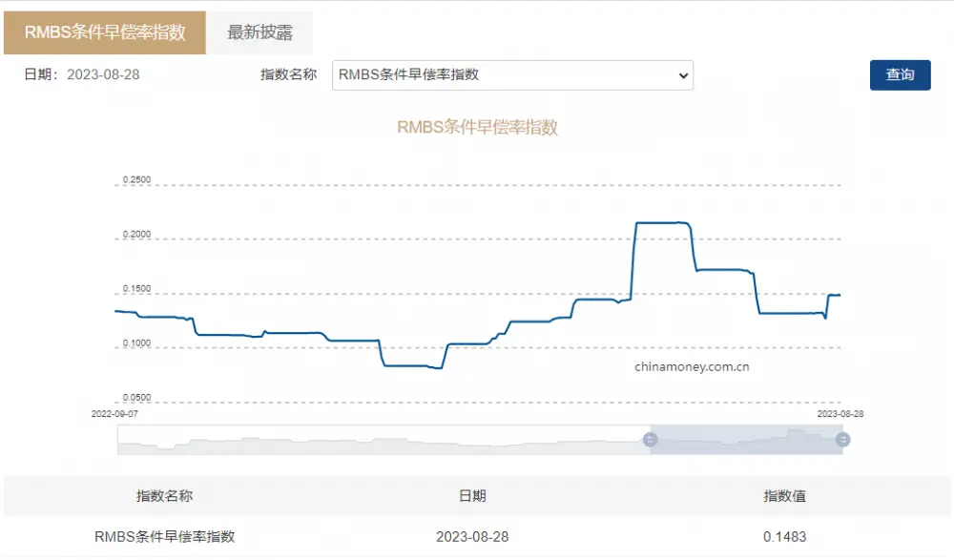954x560 pixels.
Task: Click the 指数名称 table column header
Action: coord(164,496)
